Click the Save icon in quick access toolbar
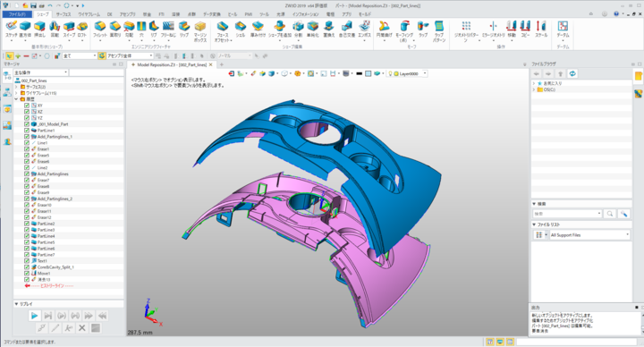 coord(33,5)
